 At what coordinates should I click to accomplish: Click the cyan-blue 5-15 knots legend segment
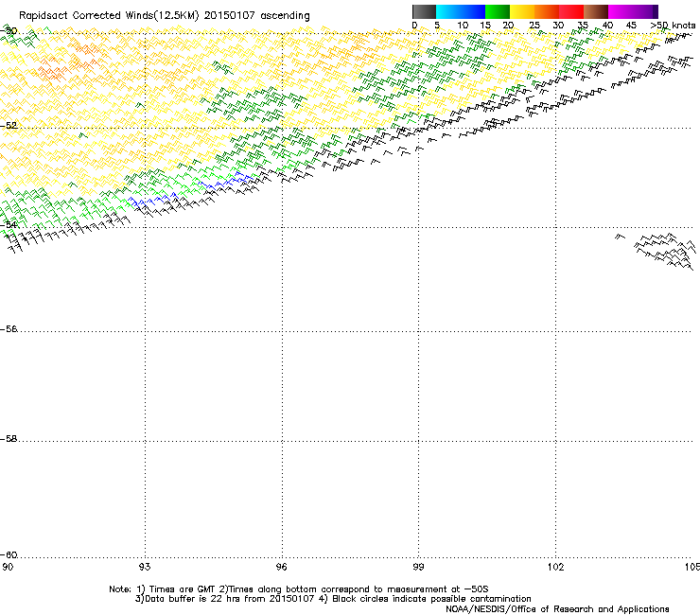pos(461,11)
